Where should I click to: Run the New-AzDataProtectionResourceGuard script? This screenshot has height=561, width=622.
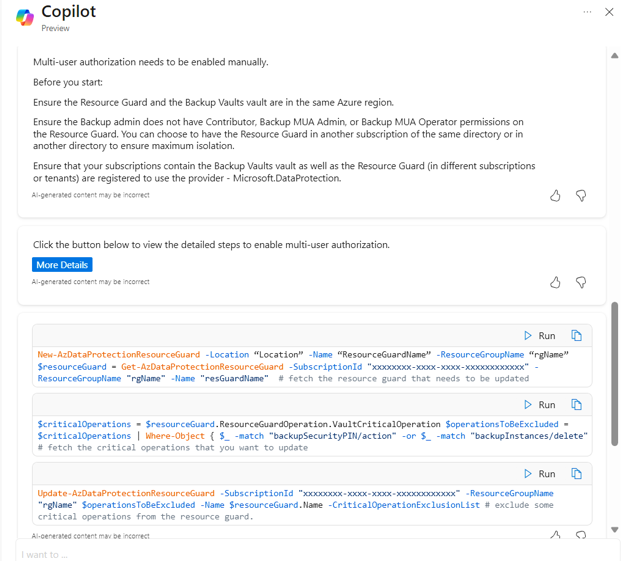point(540,336)
